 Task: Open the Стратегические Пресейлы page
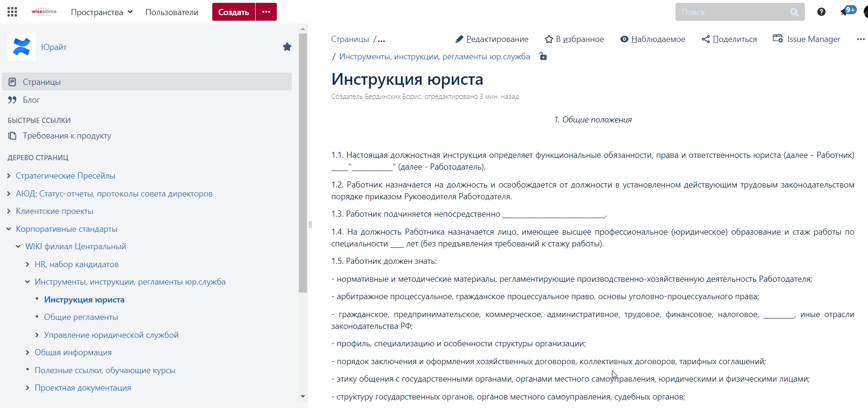pos(65,176)
